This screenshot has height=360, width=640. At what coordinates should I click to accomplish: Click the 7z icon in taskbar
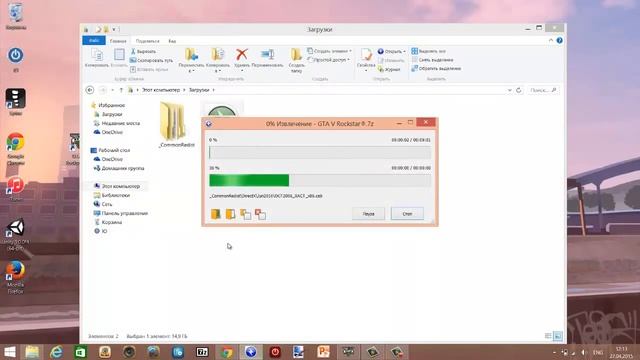pyautogui.click(x=202, y=352)
